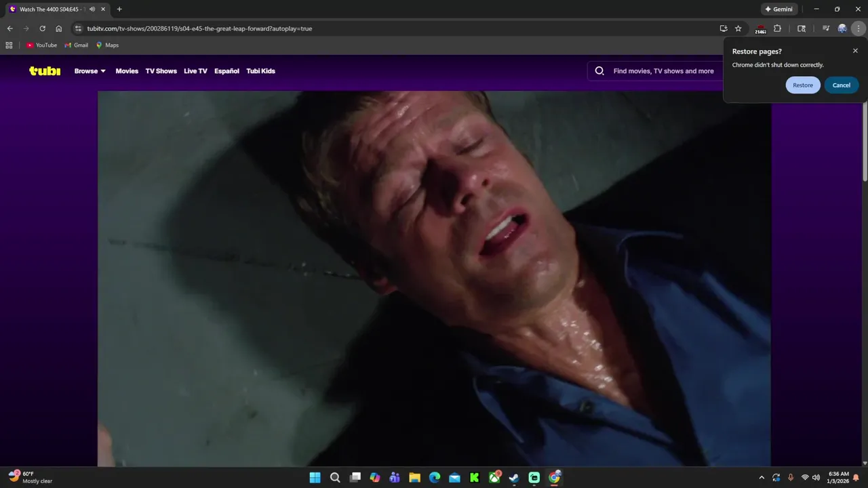Open the teal square app on taskbar
Screen dimensions: 868x488
534,478
